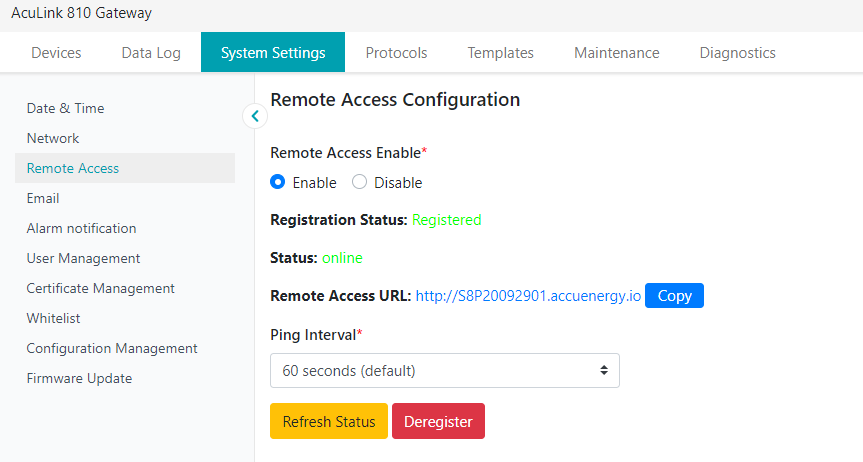This screenshot has width=863, height=462.
Task: Go to Alarm notification settings
Action: tap(81, 228)
